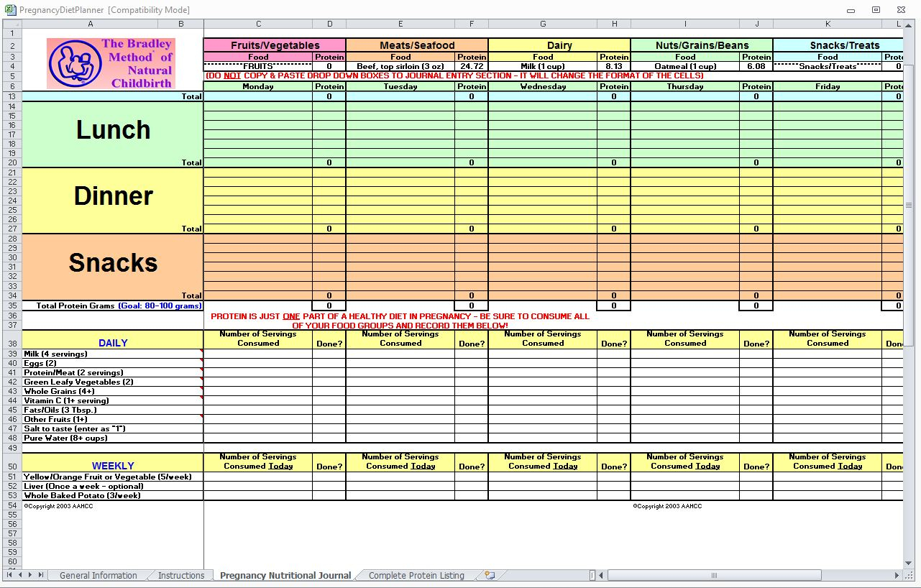Select the column A header
This screenshot has height=588, width=921.
coord(91,24)
